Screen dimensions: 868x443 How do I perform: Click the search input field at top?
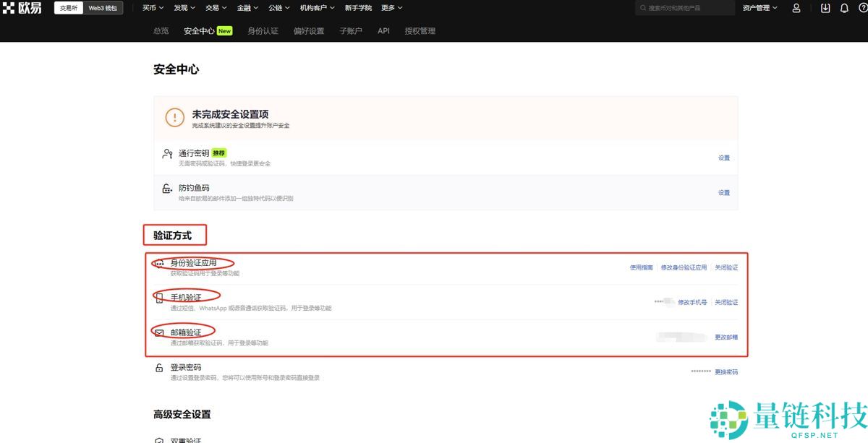[x=684, y=8]
